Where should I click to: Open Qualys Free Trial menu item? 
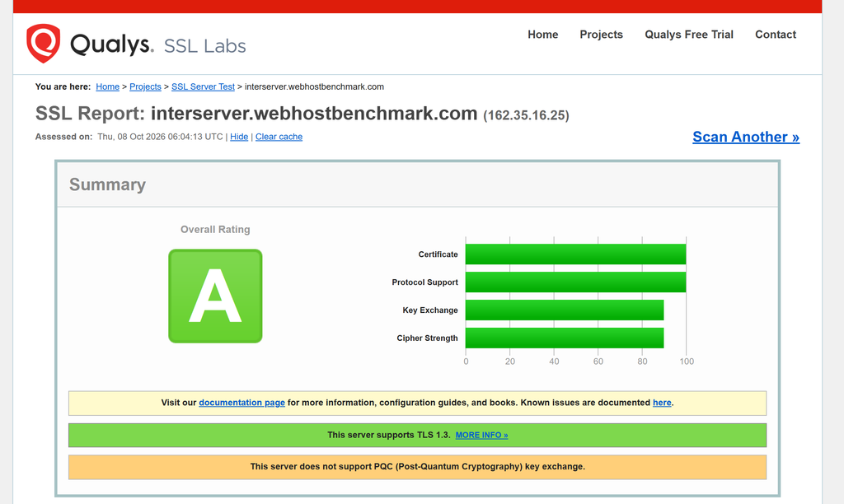pyautogui.click(x=689, y=35)
